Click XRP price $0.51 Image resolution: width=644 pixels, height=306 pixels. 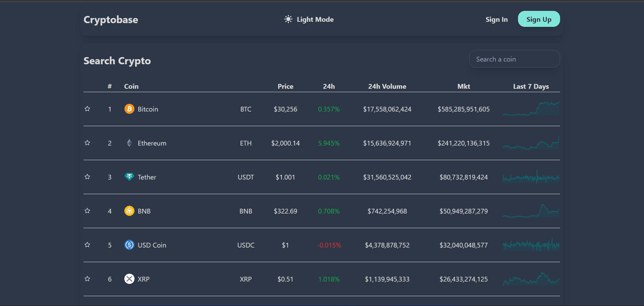[285, 279]
